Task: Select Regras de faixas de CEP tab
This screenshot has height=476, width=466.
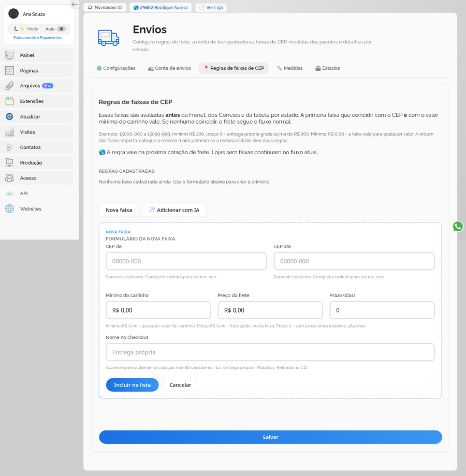Action: tap(234, 68)
